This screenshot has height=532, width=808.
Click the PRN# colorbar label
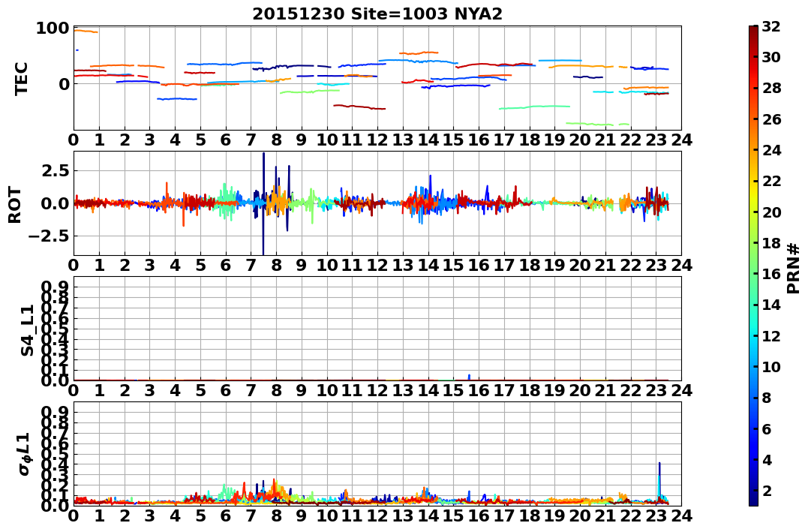coord(794,269)
